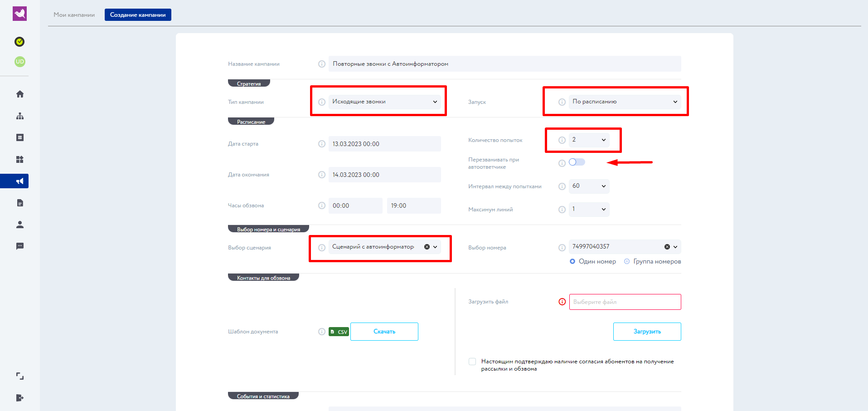Click info icon next to Количество попыток

tap(562, 140)
